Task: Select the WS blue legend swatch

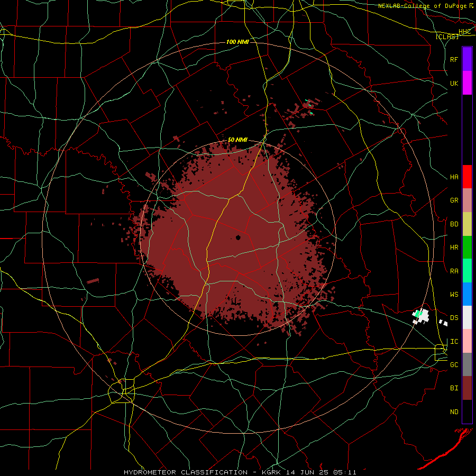Action: 467,294
